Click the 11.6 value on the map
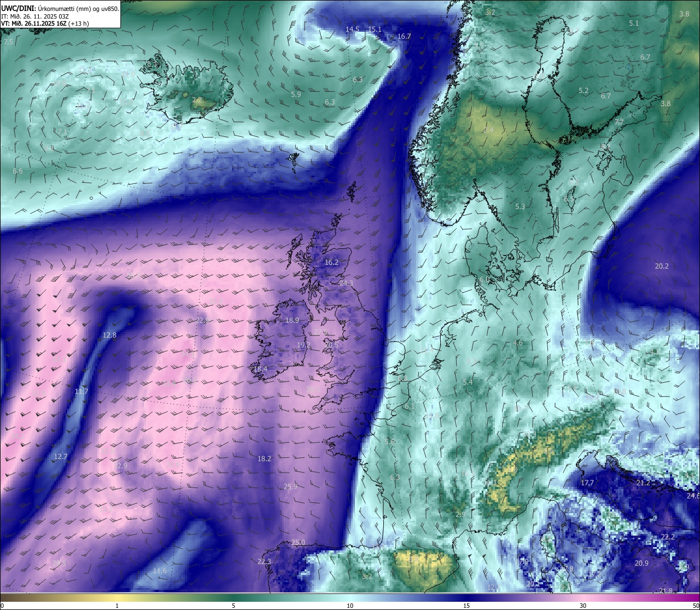This screenshot has height=610, width=700. (160, 571)
